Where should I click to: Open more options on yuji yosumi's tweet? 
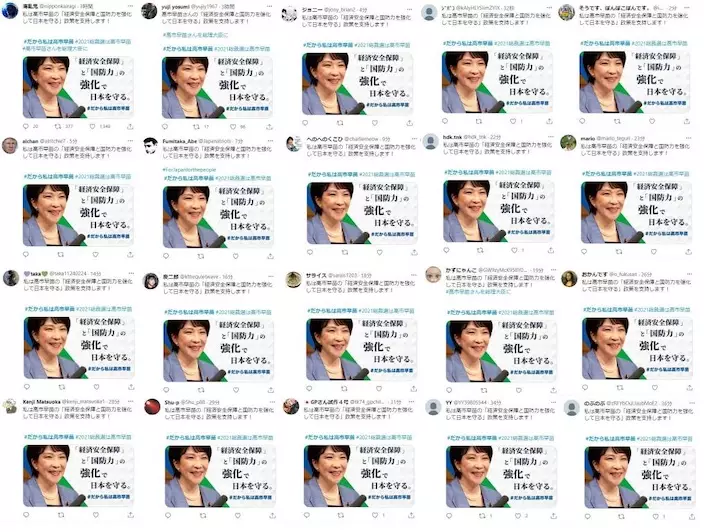(x=269, y=7)
